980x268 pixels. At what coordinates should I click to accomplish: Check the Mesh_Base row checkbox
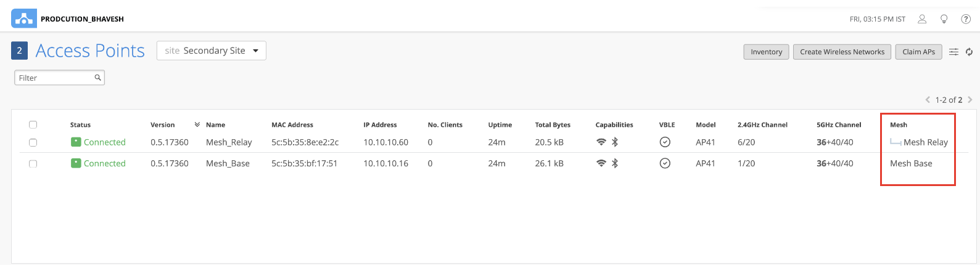tap(33, 164)
